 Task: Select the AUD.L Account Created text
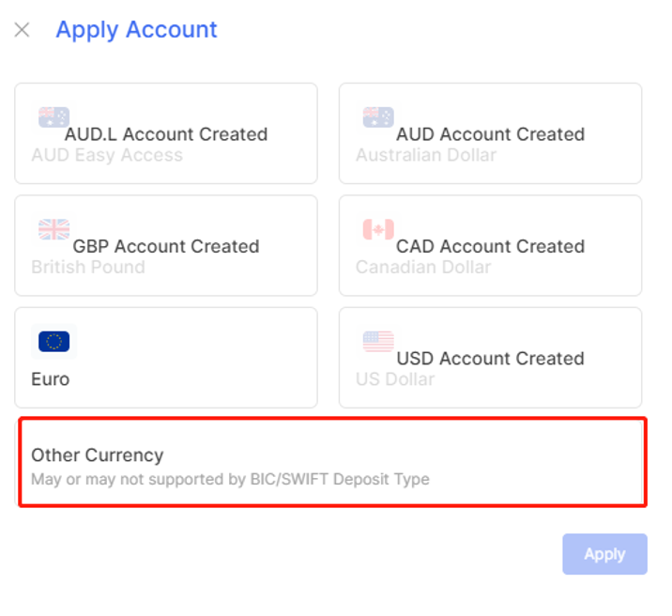tap(166, 134)
